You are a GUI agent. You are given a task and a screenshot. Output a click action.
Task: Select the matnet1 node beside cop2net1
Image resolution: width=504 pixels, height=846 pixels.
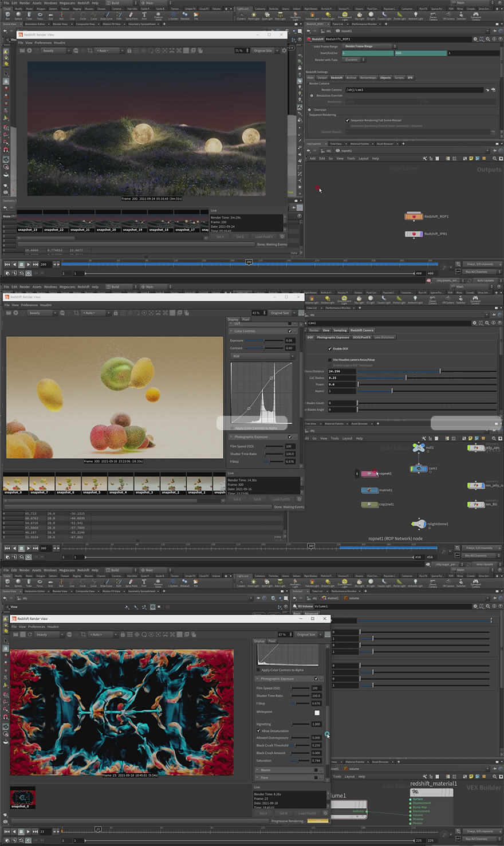[x=369, y=490]
